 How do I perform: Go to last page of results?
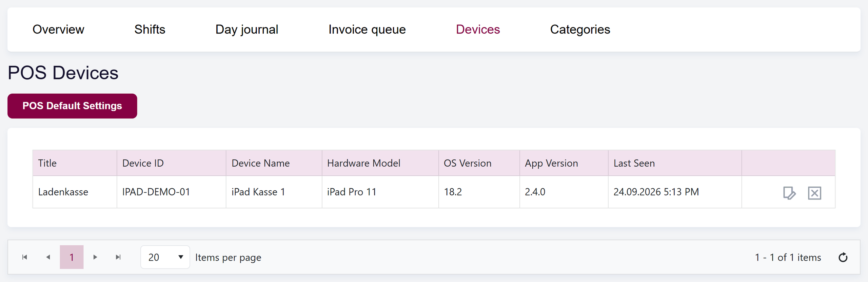pyautogui.click(x=118, y=257)
